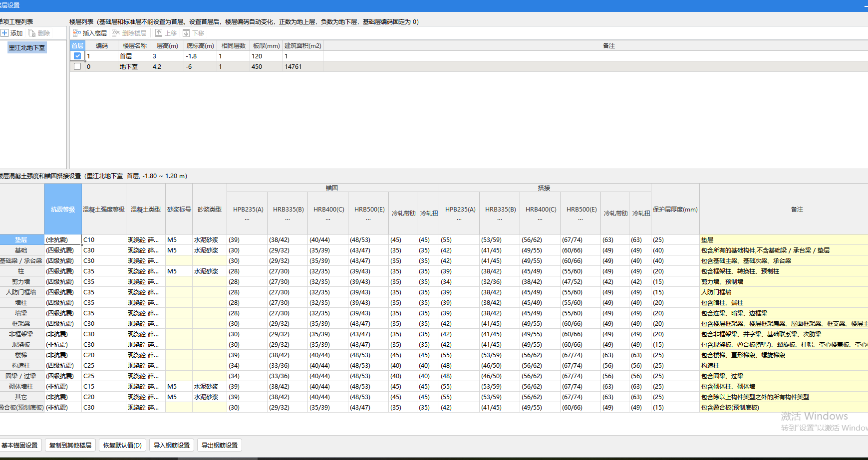Click 水泥砂浆 cell in 其它 row

[210, 397]
